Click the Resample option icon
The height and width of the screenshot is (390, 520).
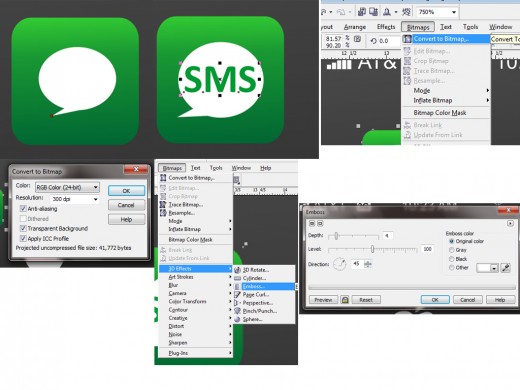tap(163, 213)
